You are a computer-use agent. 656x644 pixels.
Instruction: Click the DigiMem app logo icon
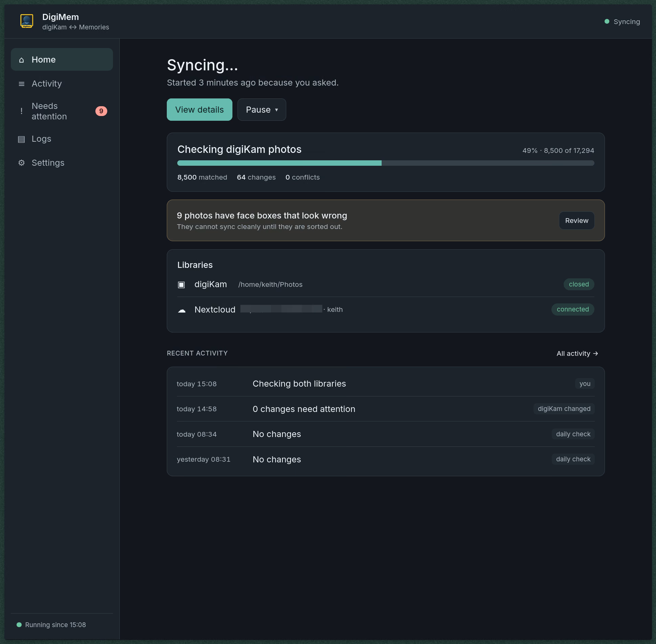tap(27, 21)
